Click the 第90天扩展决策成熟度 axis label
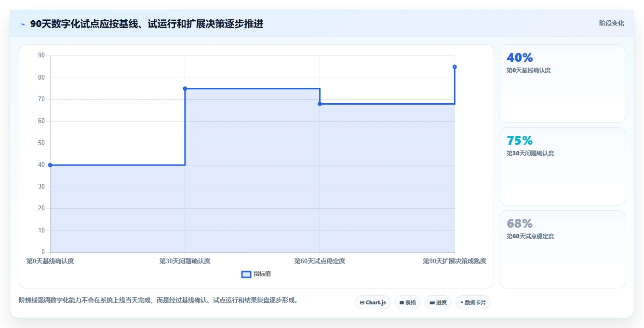This screenshot has height=328, width=644. coord(455,261)
